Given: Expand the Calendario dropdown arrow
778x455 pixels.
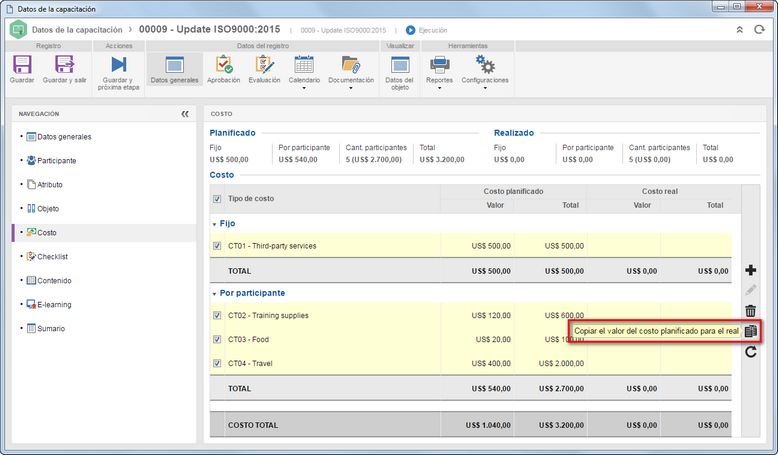Looking at the screenshot, I should click(x=304, y=88).
